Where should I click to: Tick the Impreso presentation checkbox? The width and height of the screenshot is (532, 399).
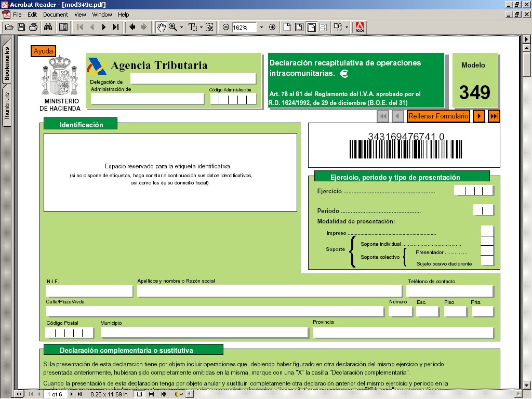(487, 231)
